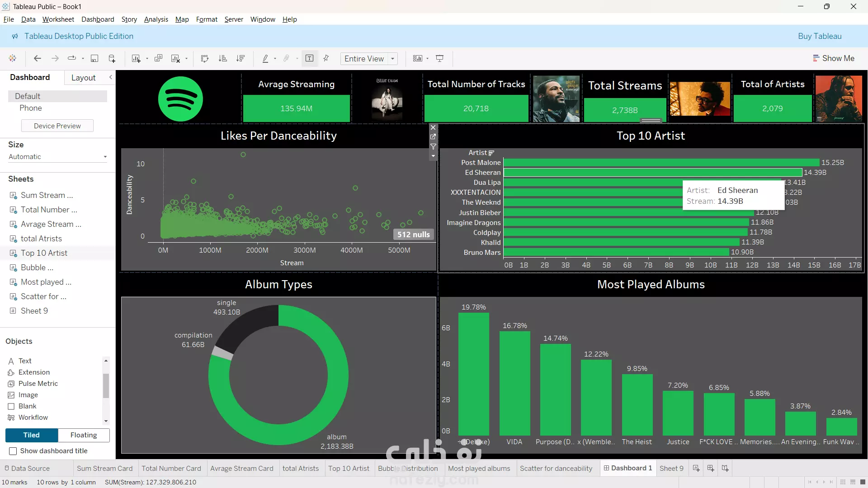Viewport: 868px width, 488px height.
Task: Enable Show dashboard title checkbox
Action: [x=13, y=451]
